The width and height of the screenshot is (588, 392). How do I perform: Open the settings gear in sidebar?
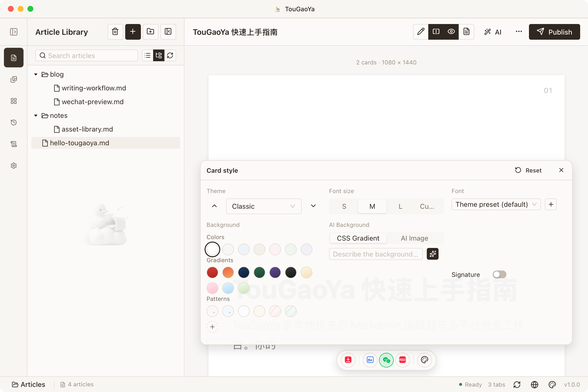coord(14,166)
